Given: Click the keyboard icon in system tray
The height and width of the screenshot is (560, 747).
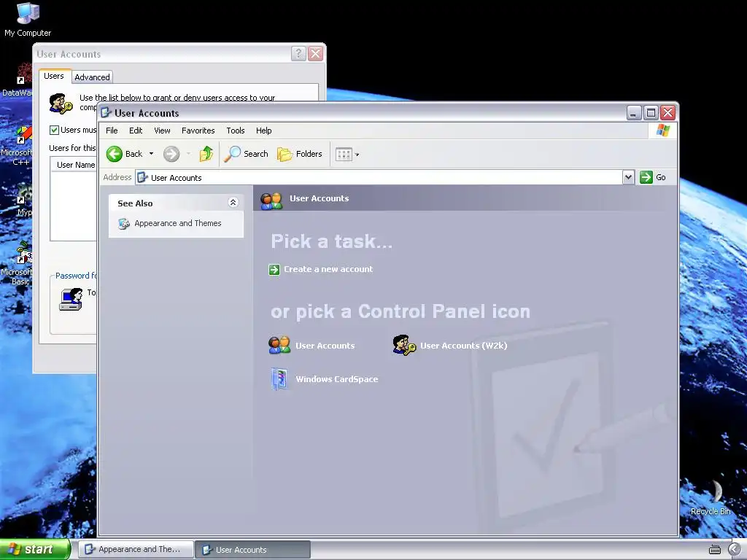Looking at the screenshot, I should [715, 550].
